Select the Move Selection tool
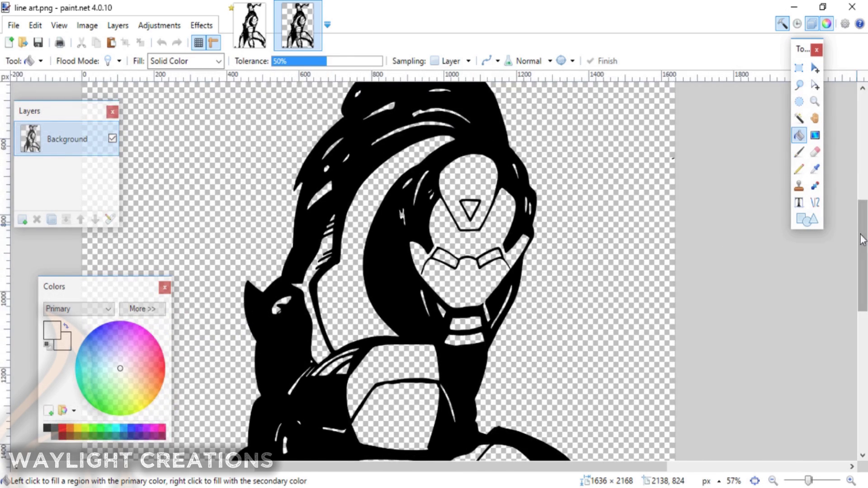The height and width of the screenshot is (488, 868). pyautogui.click(x=815, y=84)
